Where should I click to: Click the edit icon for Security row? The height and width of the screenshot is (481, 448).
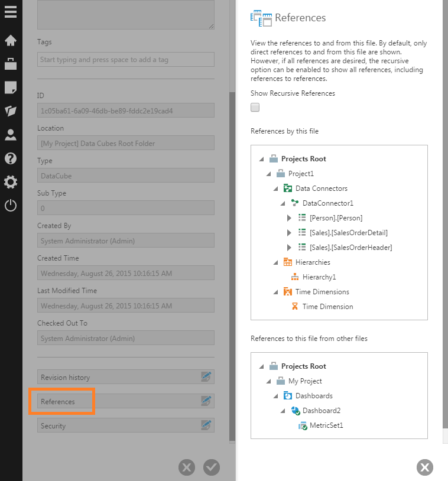[206, 425]
